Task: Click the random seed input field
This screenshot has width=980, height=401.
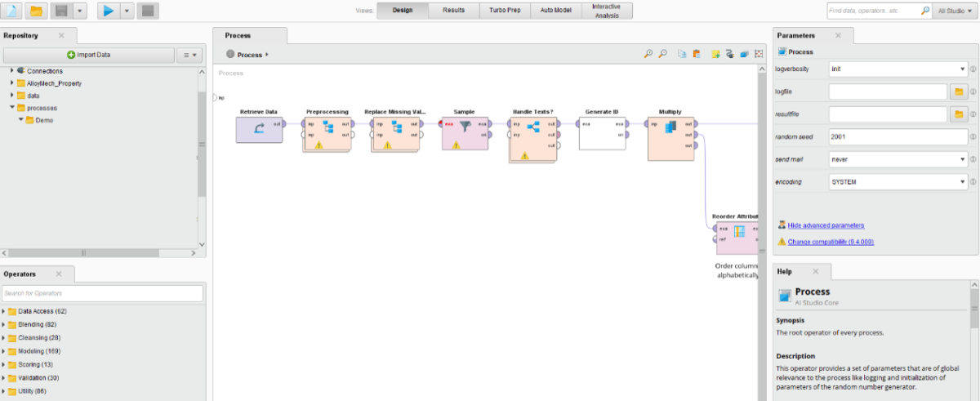Action: (x=898, y=136)
